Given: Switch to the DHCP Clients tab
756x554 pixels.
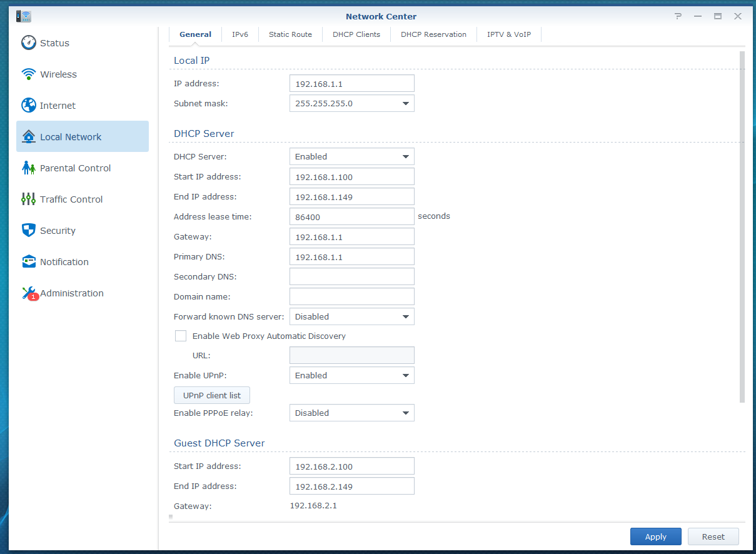Looking at the screenshot, I should coord(356,34).
